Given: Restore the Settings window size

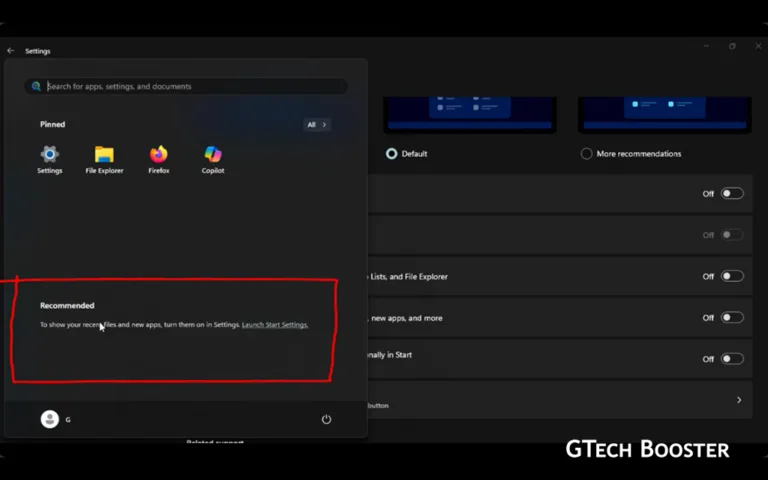Looking at the screenshot, I should 732,46.
